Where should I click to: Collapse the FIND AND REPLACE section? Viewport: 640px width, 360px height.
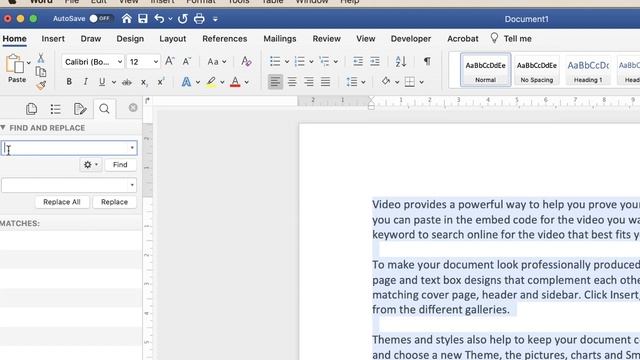(3, 128)
